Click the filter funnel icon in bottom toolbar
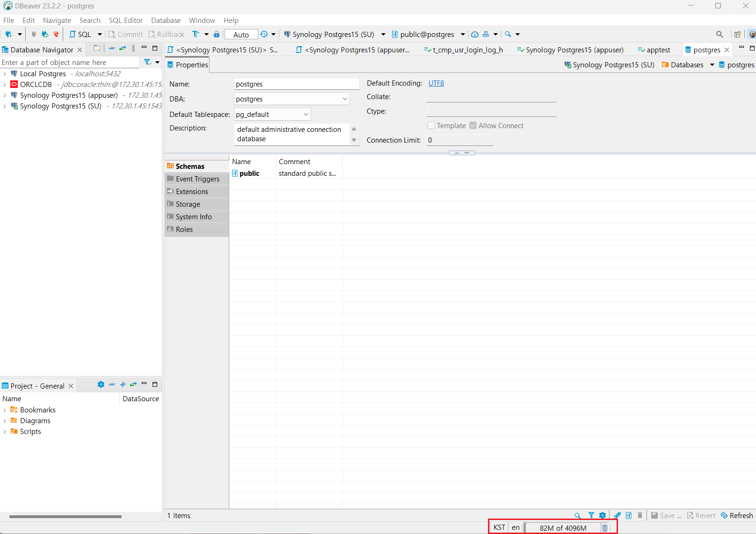Image resolution: width=756 pixels, height=534 pixels. coord(591,515)
